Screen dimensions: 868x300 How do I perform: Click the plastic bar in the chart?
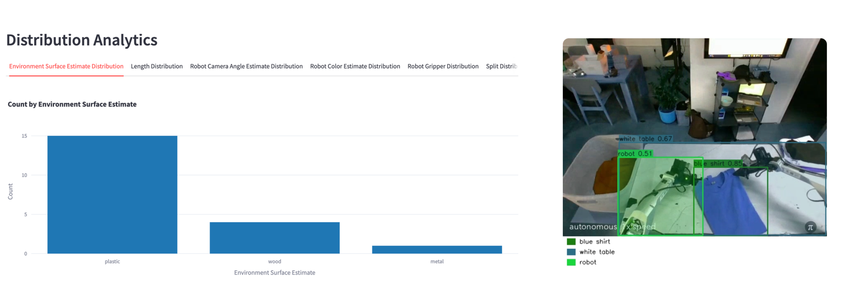point(112,194)
